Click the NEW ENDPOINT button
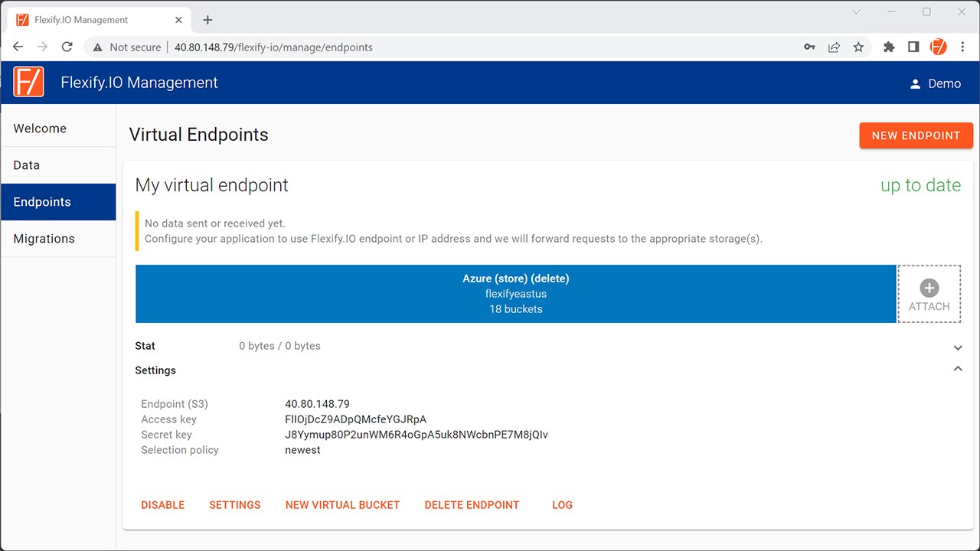The height and width of the screenshot is (551, 980). [x=916, y=135]
